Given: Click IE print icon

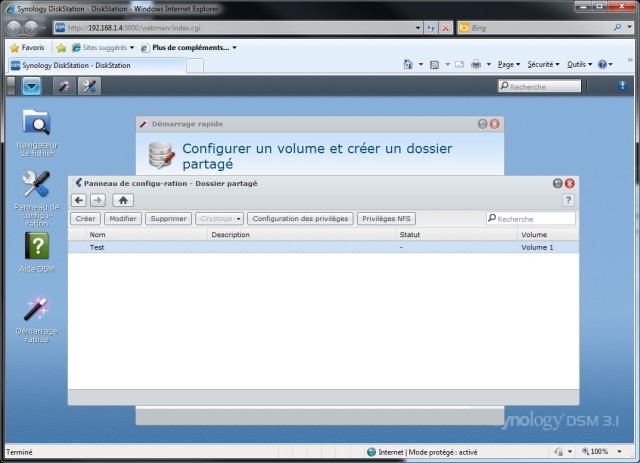Looking at the screenshot, I should point(476,65).
